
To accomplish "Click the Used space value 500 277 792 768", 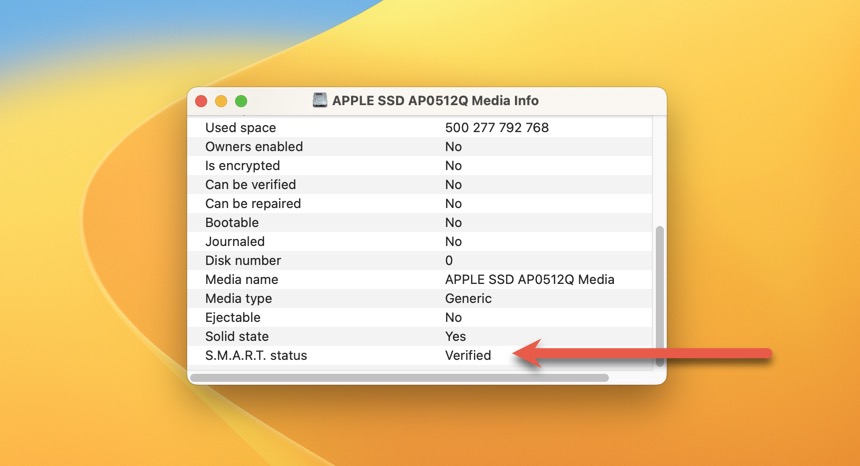I will tap(497, 127).
